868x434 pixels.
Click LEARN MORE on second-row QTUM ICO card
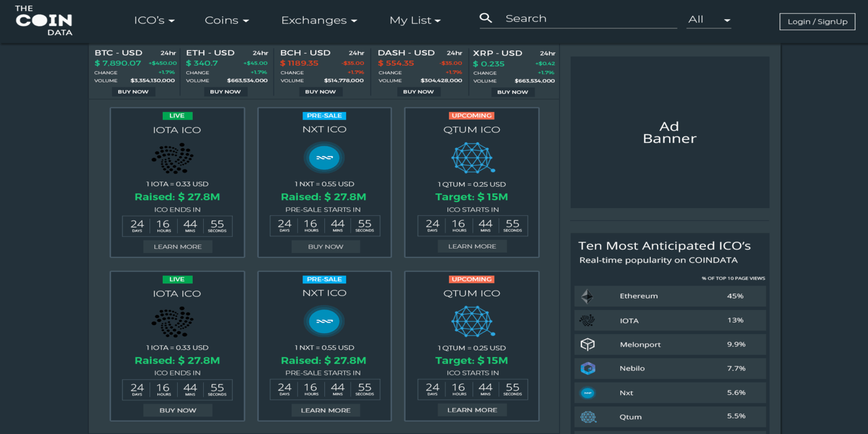tap(472, 410)
